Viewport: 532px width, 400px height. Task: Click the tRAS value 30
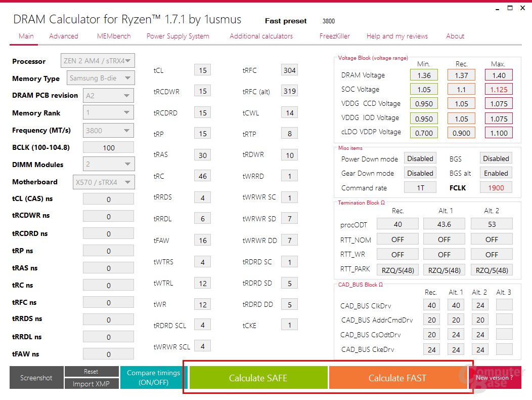pos(203,155)
